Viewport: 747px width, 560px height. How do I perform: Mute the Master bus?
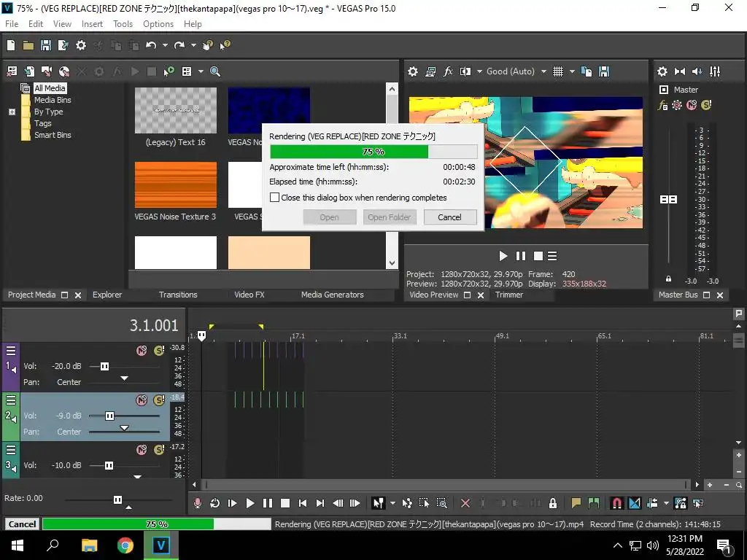(692, 105)
